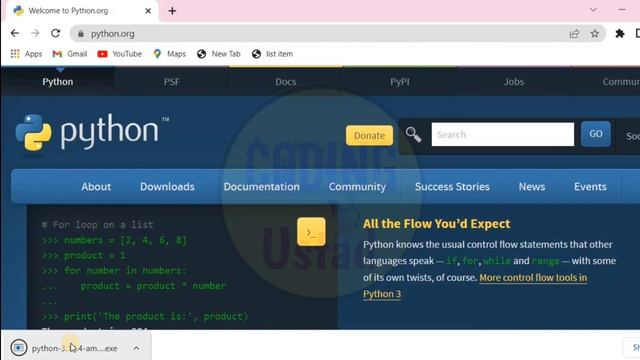Open the New Tab bookmark
The height and width of the screenshot is (360, 640).
point(219,54)
